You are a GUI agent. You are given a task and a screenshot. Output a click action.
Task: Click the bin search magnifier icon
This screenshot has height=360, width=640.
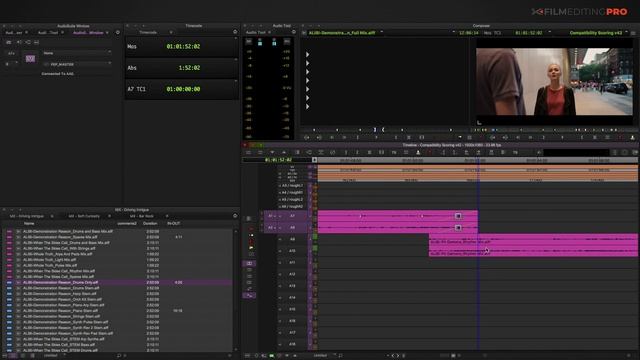pos(119,356)
